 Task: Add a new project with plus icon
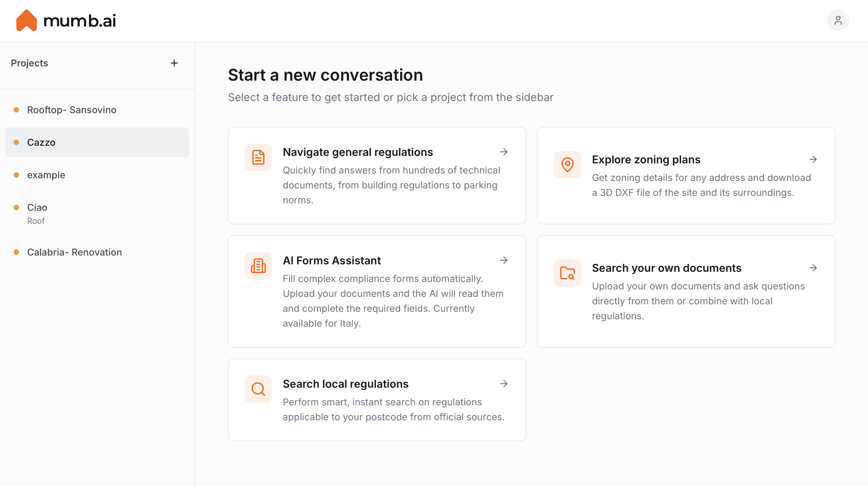(x=174, y=63)
